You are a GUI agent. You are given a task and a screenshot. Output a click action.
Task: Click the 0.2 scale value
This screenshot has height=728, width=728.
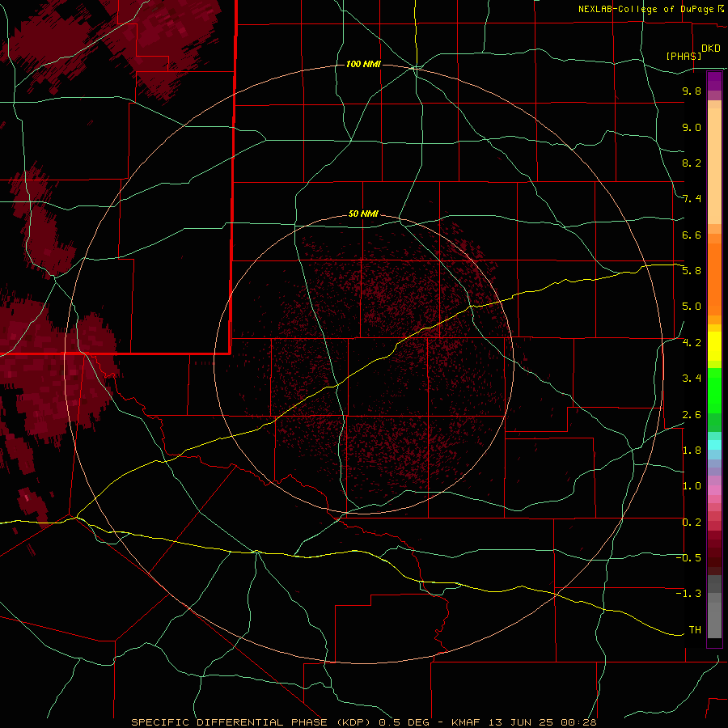692,523
